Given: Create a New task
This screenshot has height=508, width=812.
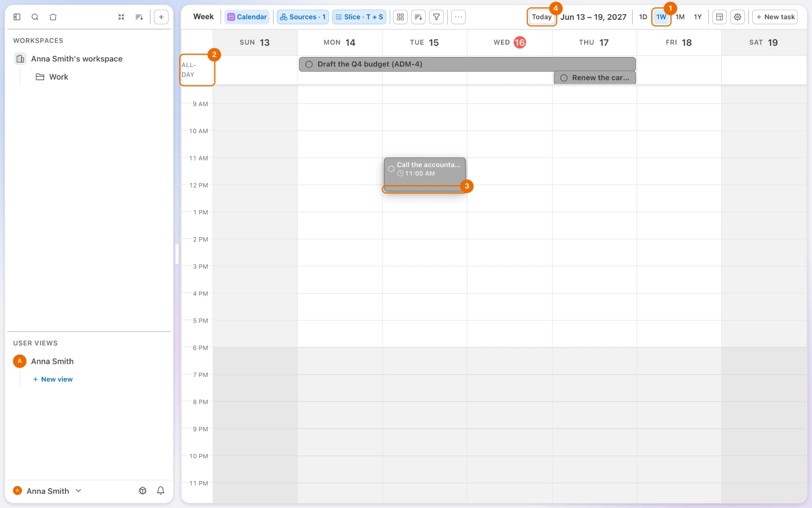Looking at the screenshot, I should click(775, 17).
